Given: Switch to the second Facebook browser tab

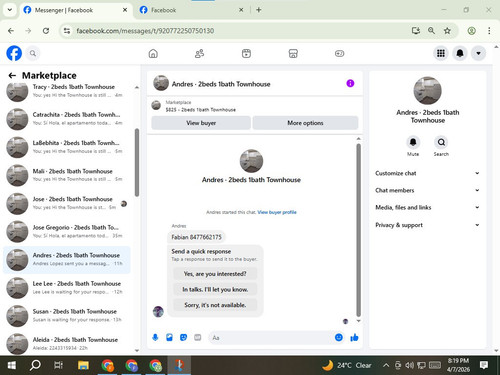Looking at the screenshot, I should coord(191,10).
